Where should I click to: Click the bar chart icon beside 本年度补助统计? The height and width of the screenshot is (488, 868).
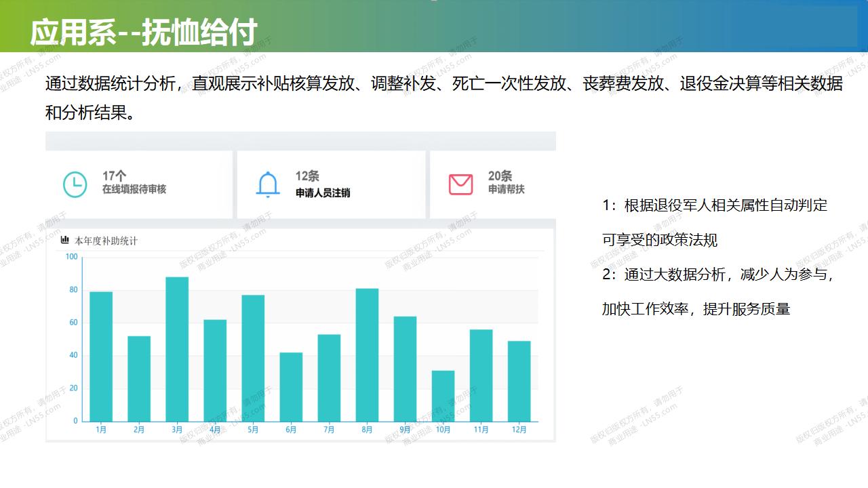point(65,240)
